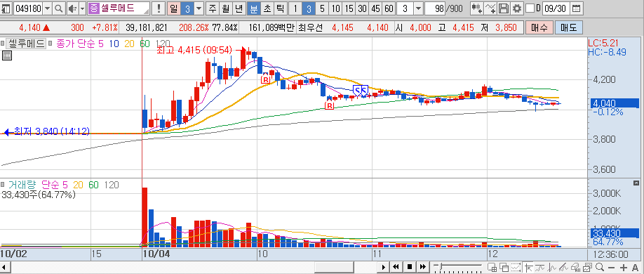Click the 049180 stock code input field
Screen dimensions: 644x274
(27, 8)
